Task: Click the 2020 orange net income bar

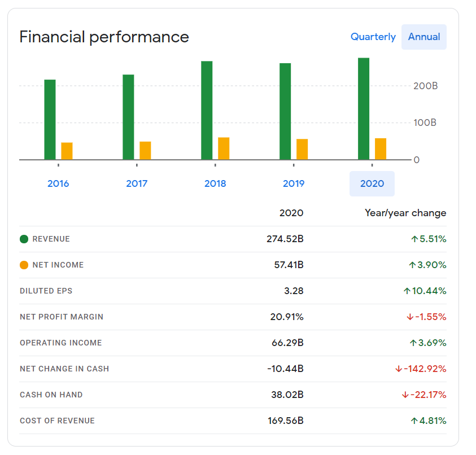Action: [381, 148]
